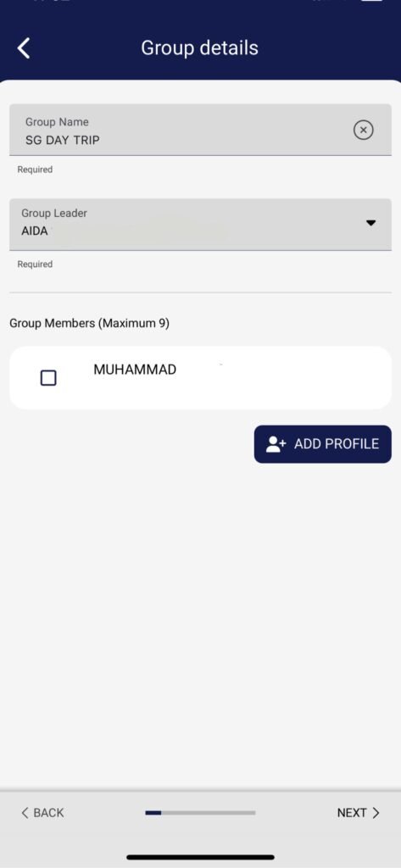Tap the back arrow in the header

click(x=23, y=48)
